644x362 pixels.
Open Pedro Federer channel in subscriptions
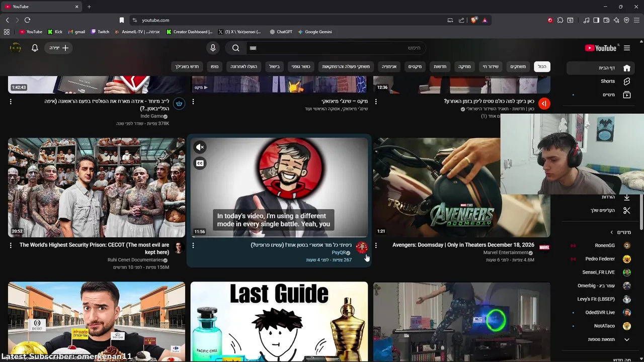(600, 259)
